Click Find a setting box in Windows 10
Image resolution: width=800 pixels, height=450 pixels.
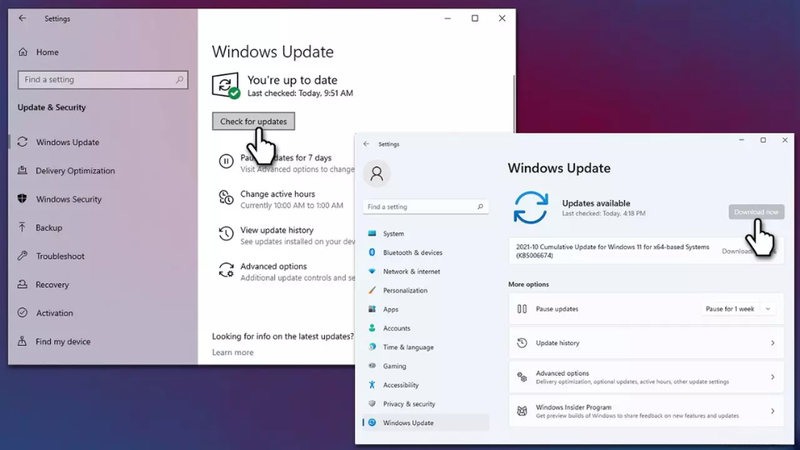coord(103,80)
